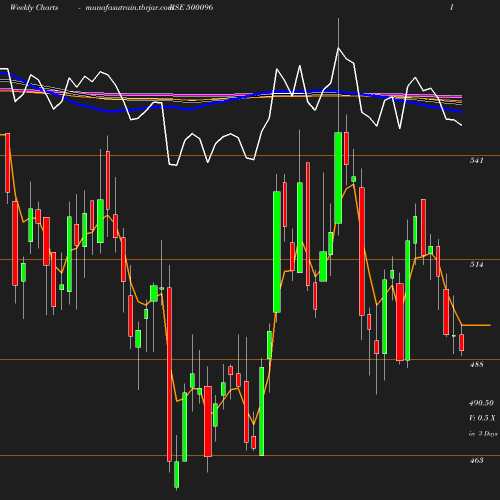Screen dimensions: 500x500
Task: Click the "in 3 Days" text
Action: [483, 434]
